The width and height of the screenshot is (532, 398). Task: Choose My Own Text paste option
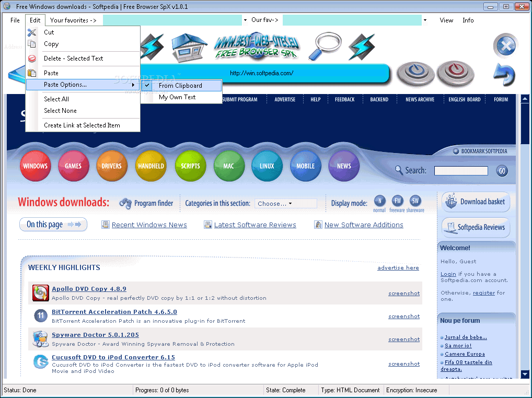pos(181,97)
